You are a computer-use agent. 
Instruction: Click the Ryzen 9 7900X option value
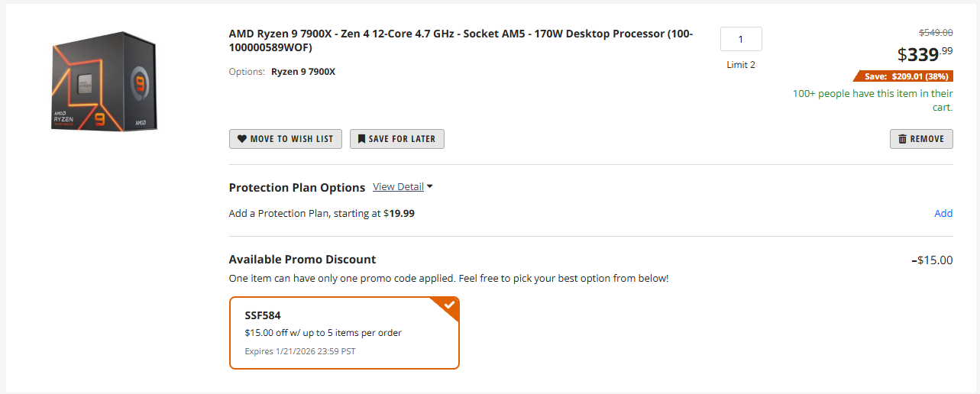coord(303,72)
